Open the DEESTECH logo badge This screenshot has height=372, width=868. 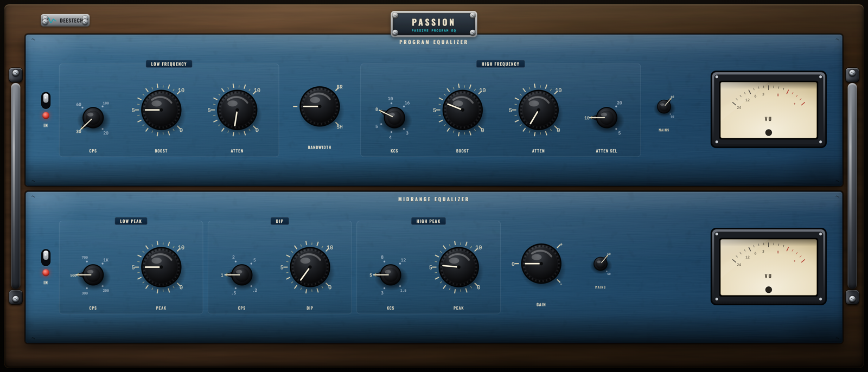tap(65, 21)
